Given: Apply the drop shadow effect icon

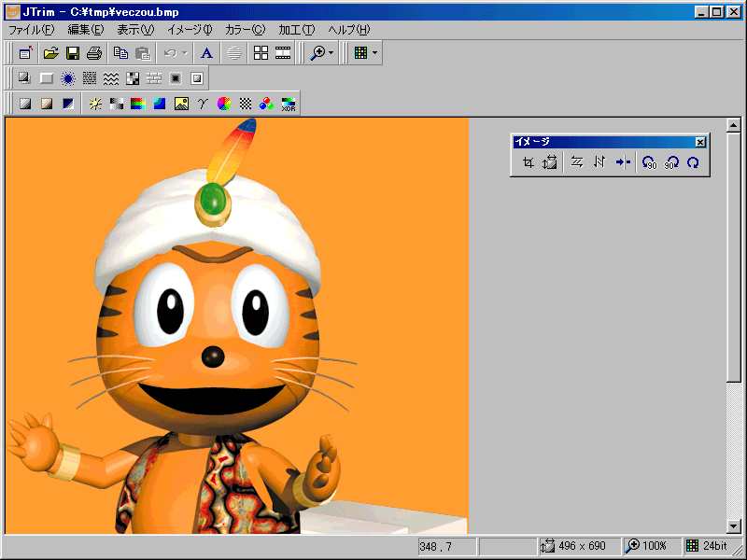Looking at the screenshot, I should coord(25,78).
